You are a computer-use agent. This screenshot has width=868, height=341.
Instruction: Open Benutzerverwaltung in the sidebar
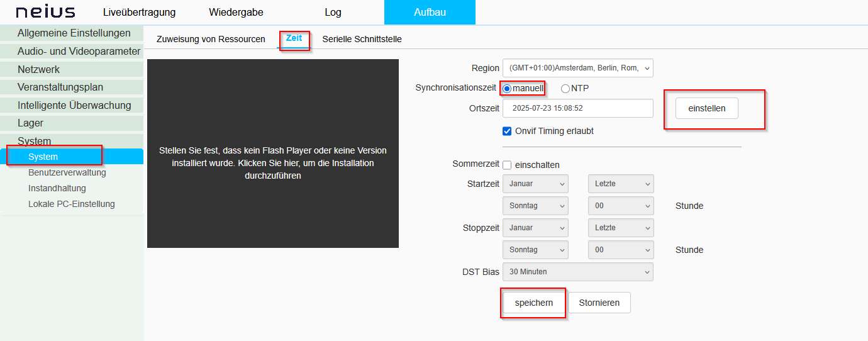tap(67, 172)
